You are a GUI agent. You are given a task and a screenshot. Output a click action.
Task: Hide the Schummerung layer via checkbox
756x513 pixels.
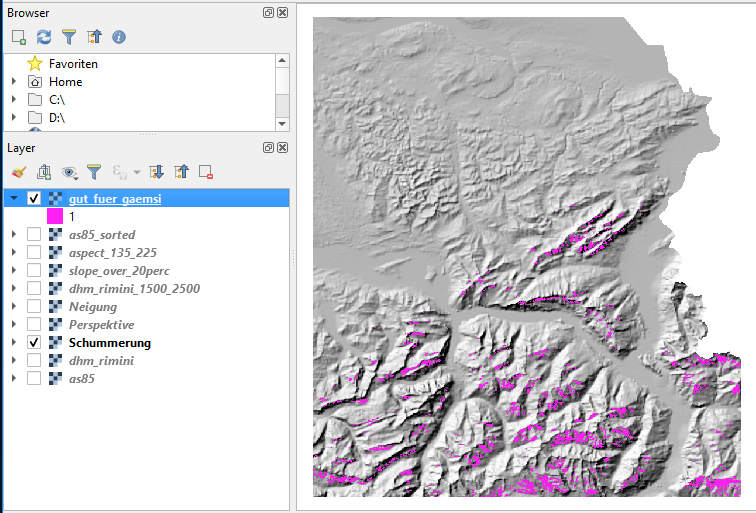coord(35,343)
